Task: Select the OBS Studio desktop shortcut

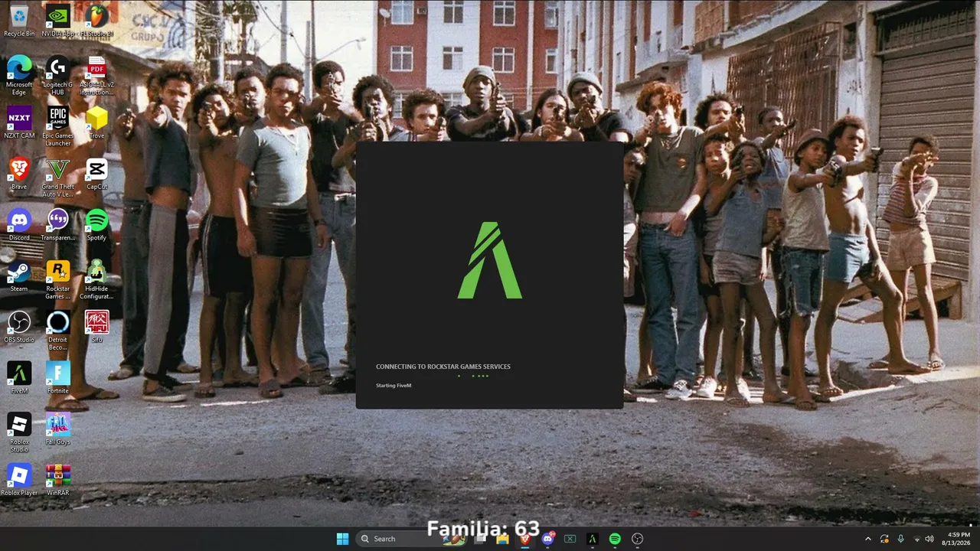Action: click(x=19, y=327)
